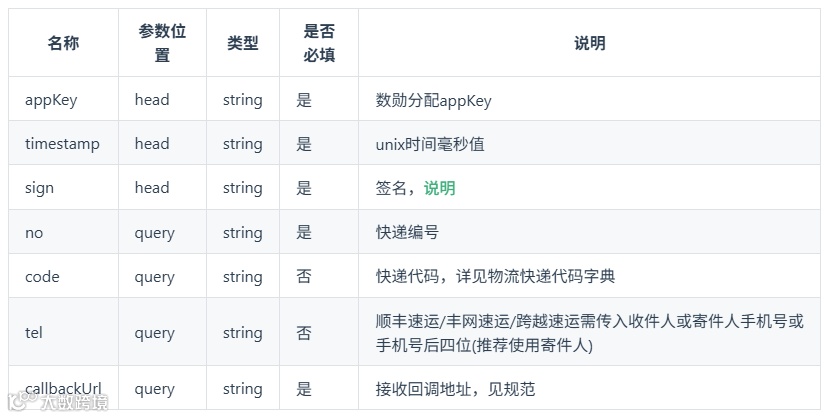
Task: Click the 否 value in tel row
Action: pyautogui.click(x=304, y=333)
